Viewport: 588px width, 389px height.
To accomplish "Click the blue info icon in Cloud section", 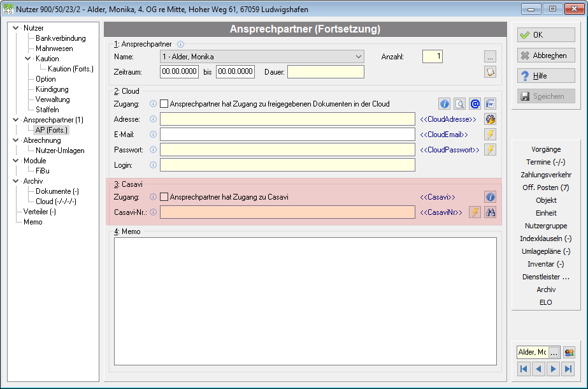I will click(x=445, y=104).
